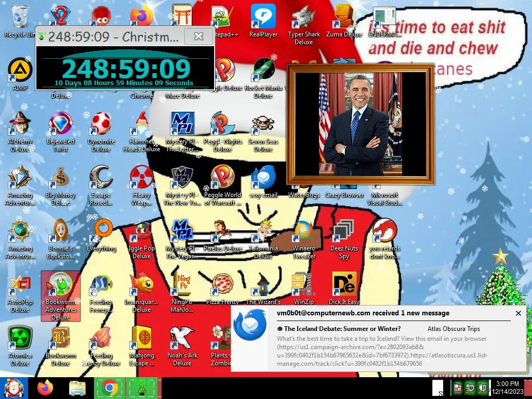Viewport: 532px width, 399px height.
Task: Open the Everything search shortcut
Action: coord(101,235)
